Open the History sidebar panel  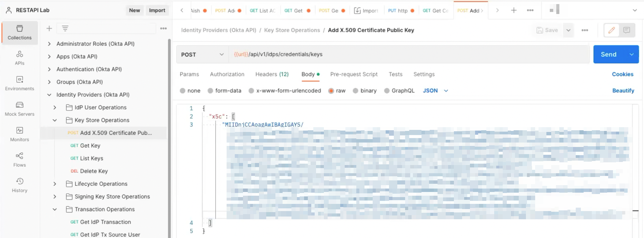coord(19,185)
